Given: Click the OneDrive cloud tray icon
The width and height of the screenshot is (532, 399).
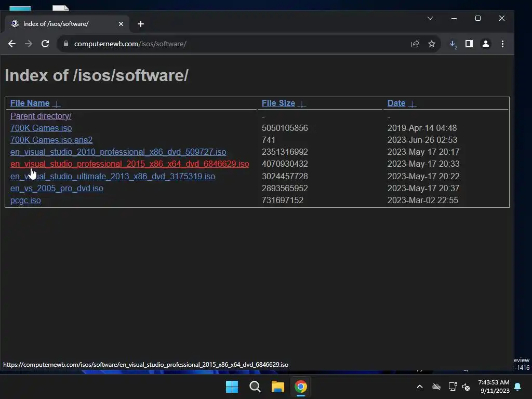Looking at the screenshot, I should (436, 387).
